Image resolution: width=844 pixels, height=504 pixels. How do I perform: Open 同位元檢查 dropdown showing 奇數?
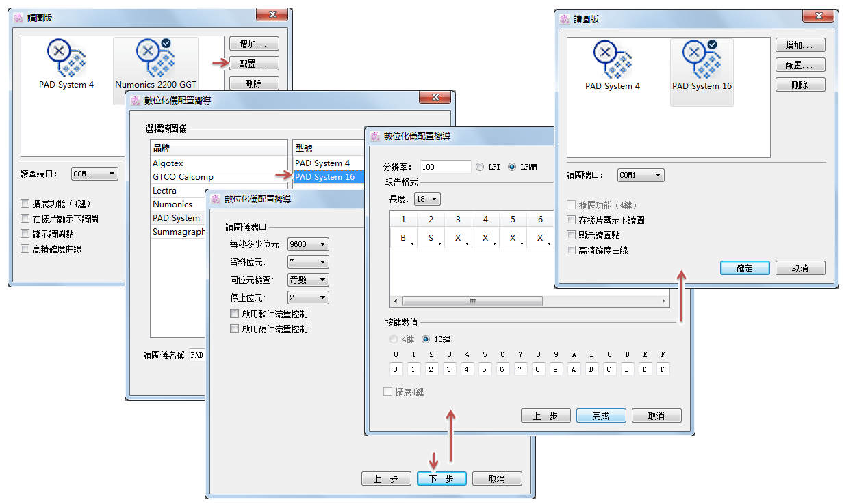[x=308, y=280]
